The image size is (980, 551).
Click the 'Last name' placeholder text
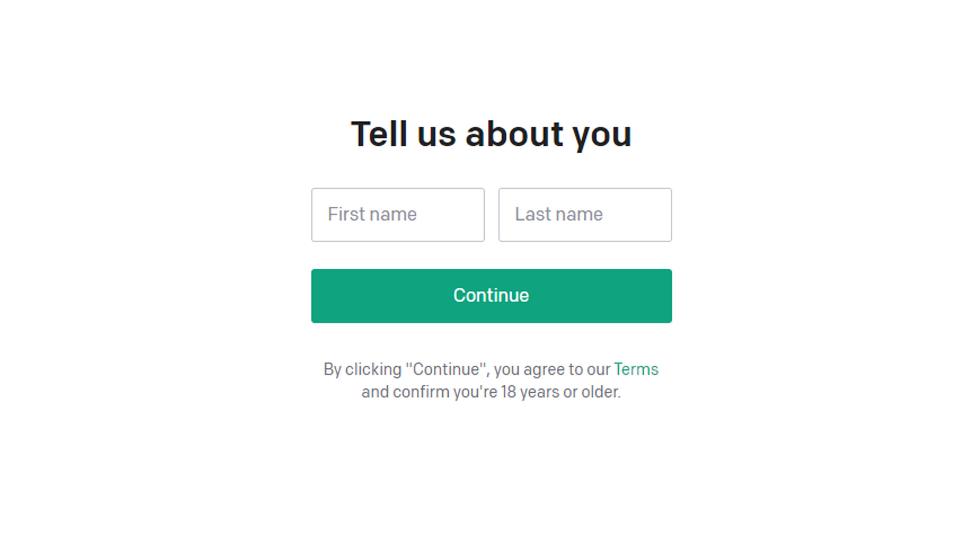559,214
